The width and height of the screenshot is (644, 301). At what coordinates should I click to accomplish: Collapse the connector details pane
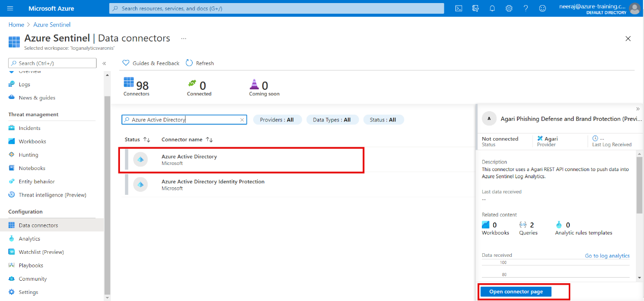click(x=638, y=109)
